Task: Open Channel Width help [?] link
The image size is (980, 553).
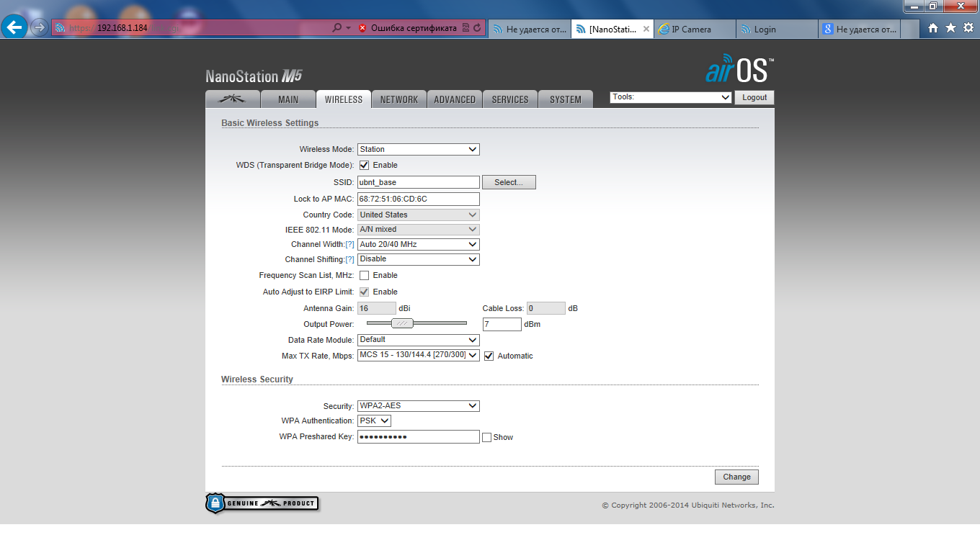Action: point(350,245)
